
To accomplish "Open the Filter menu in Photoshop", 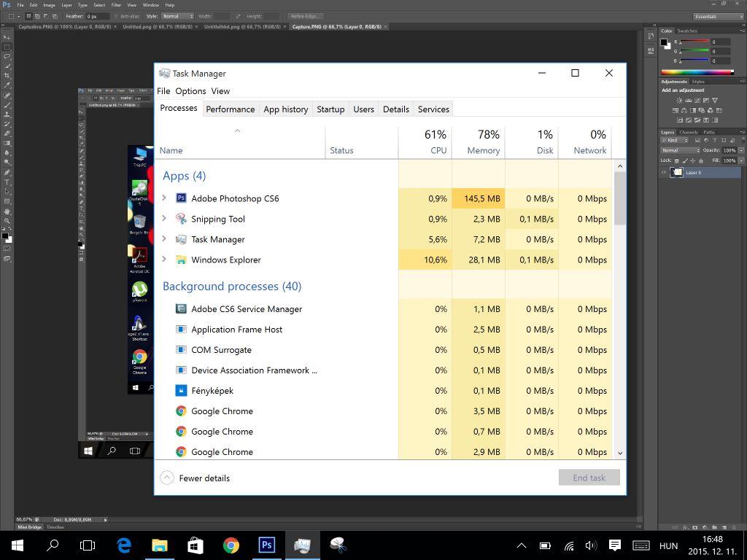I will (116, 5).
